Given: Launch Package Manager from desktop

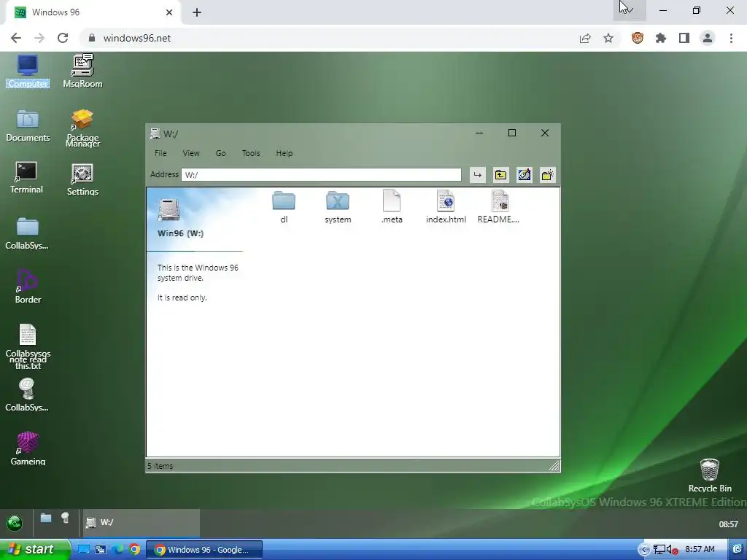Looking at the screenshot, I should coord(82,128).
